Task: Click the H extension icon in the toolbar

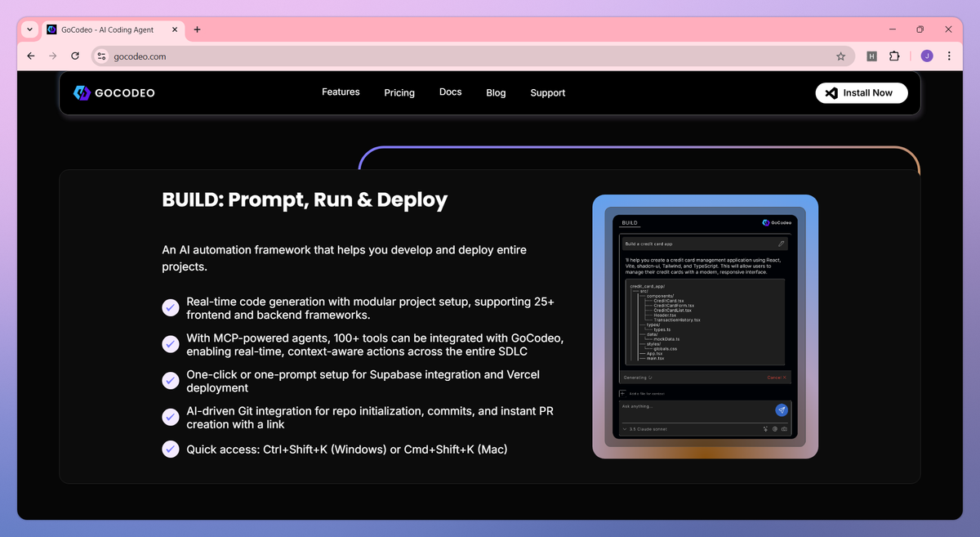Action: tap(871, 56)
